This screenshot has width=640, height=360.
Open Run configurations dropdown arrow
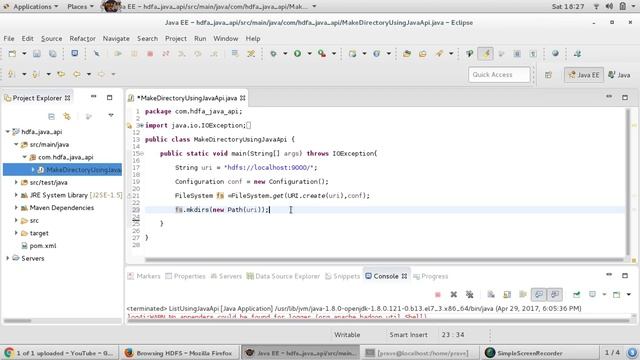coord(309,53)
